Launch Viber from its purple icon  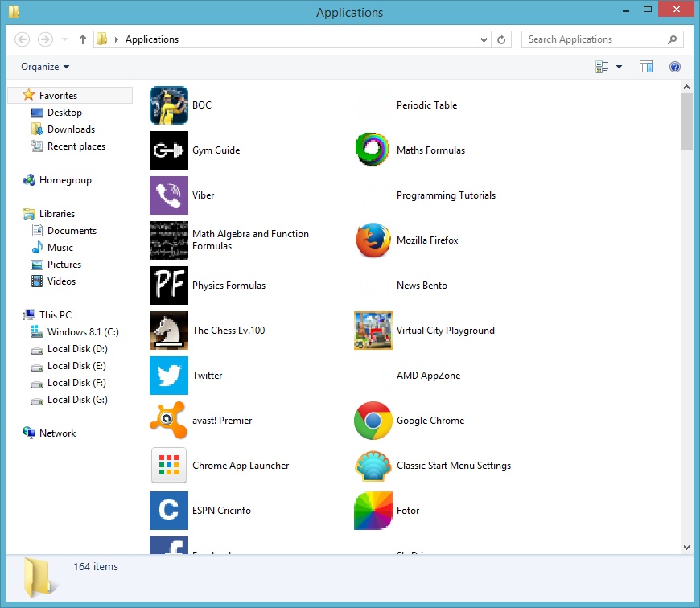click(169, 195)
